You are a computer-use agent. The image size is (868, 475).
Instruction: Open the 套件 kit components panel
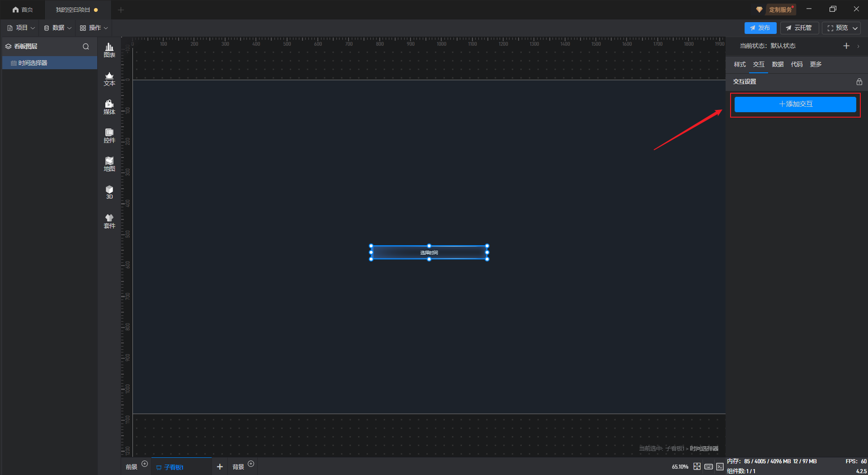pyautogui.click(x=109, y=221)
